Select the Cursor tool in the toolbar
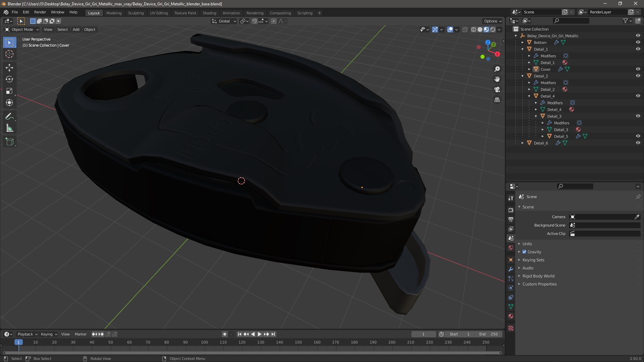This screenshot has height=362, width=644. pyautogui.click(x=9, y=54)
